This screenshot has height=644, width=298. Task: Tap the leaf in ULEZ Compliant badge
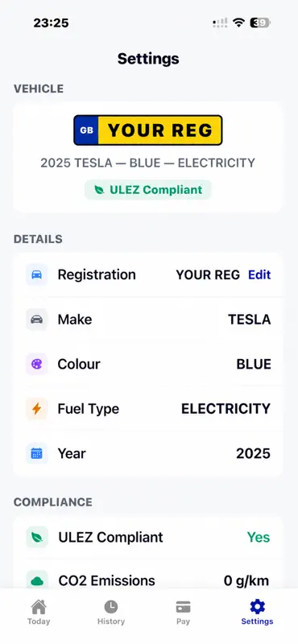coord(99,190)
